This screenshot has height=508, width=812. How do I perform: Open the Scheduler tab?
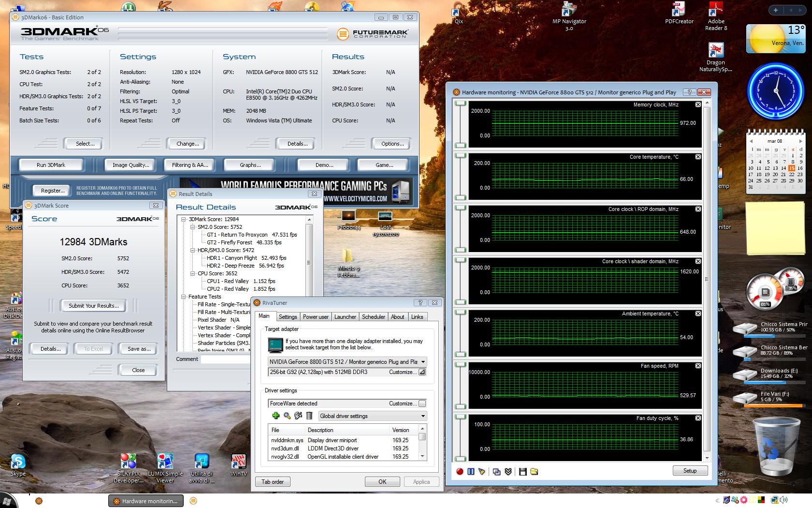click(374, 317)
